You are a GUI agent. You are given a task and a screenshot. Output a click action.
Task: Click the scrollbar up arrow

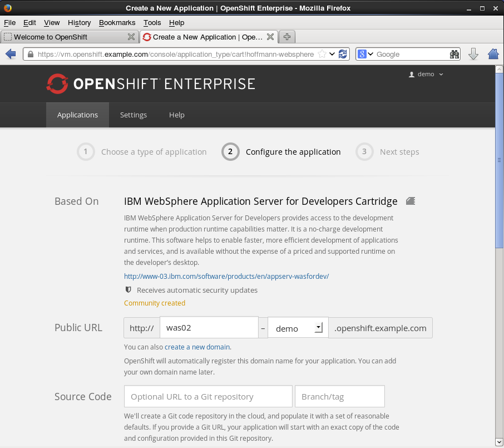click(499, 69)
